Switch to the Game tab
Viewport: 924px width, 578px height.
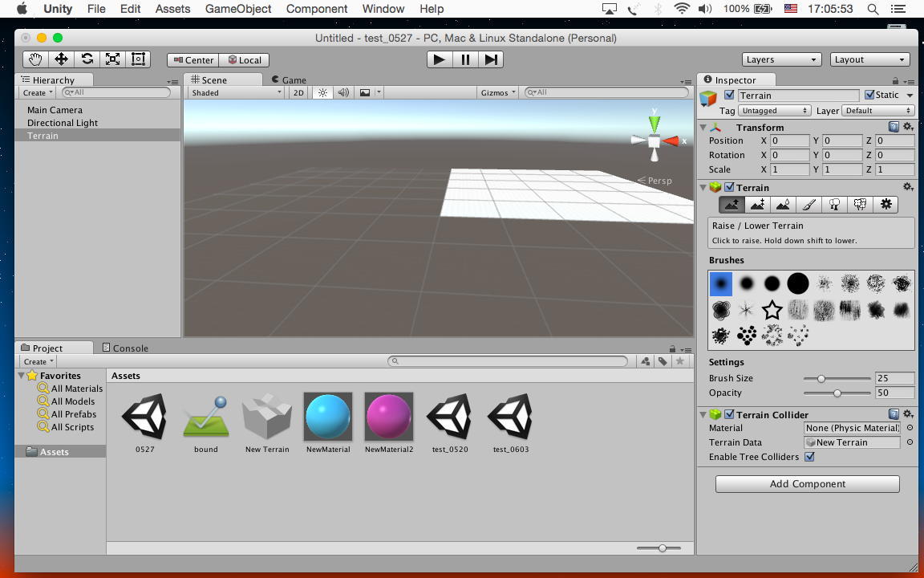coord(289,79)
